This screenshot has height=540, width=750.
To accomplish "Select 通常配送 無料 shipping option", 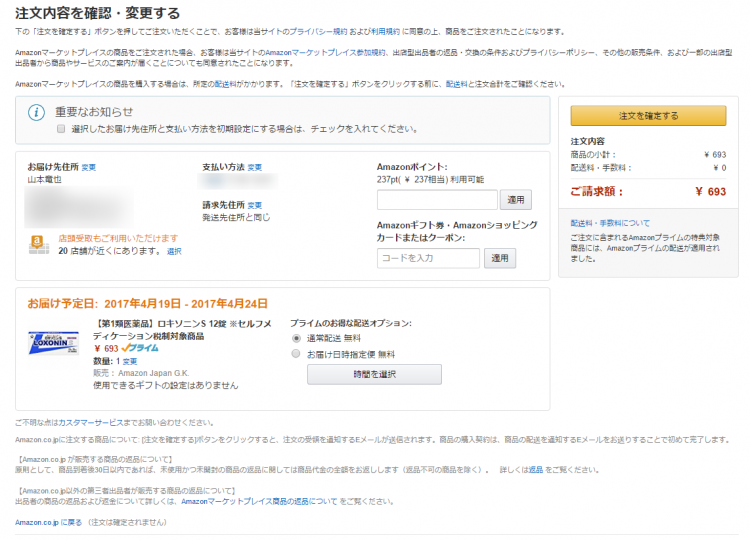I will tap(296, 338).
